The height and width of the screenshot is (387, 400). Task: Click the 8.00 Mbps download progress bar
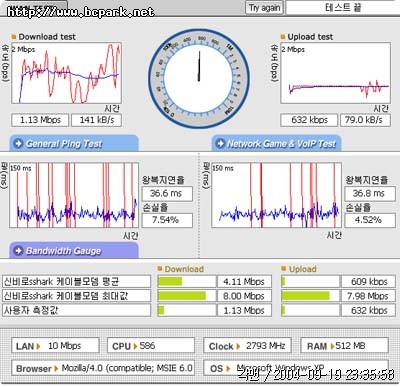pyautogui.click(x=186, y=296)
